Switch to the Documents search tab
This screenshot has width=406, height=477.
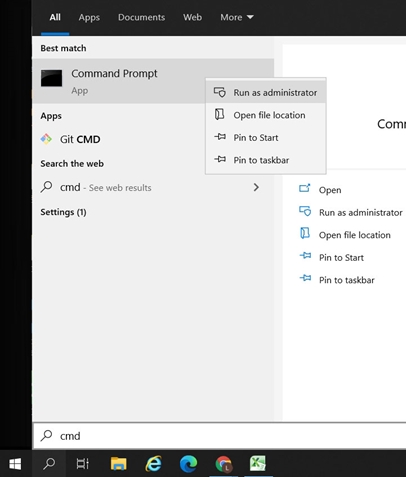click(141, 17)
